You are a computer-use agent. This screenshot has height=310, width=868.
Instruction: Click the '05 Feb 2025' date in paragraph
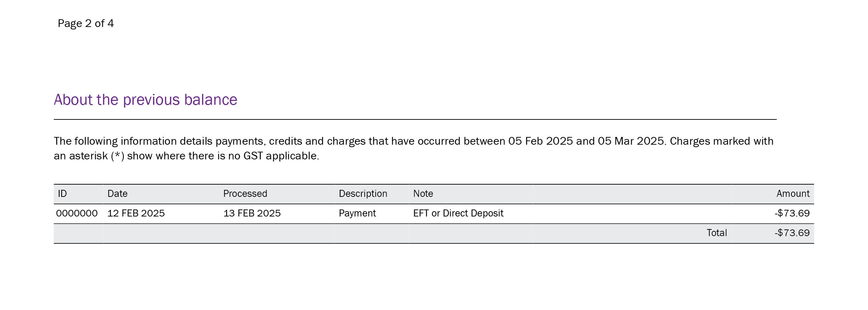(x=541, y=141)
